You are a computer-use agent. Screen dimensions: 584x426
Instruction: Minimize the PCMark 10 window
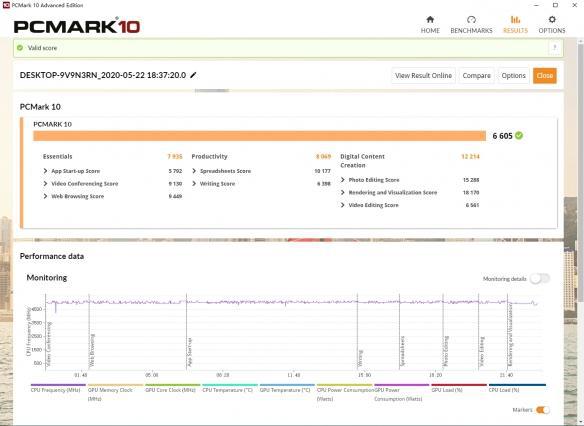coord(537,5)
